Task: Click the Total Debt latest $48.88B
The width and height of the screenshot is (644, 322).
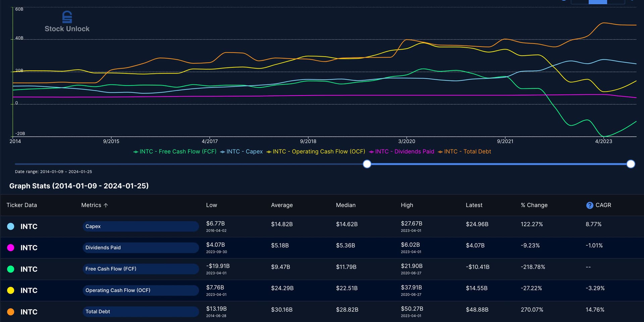Action: pos(477,310)
